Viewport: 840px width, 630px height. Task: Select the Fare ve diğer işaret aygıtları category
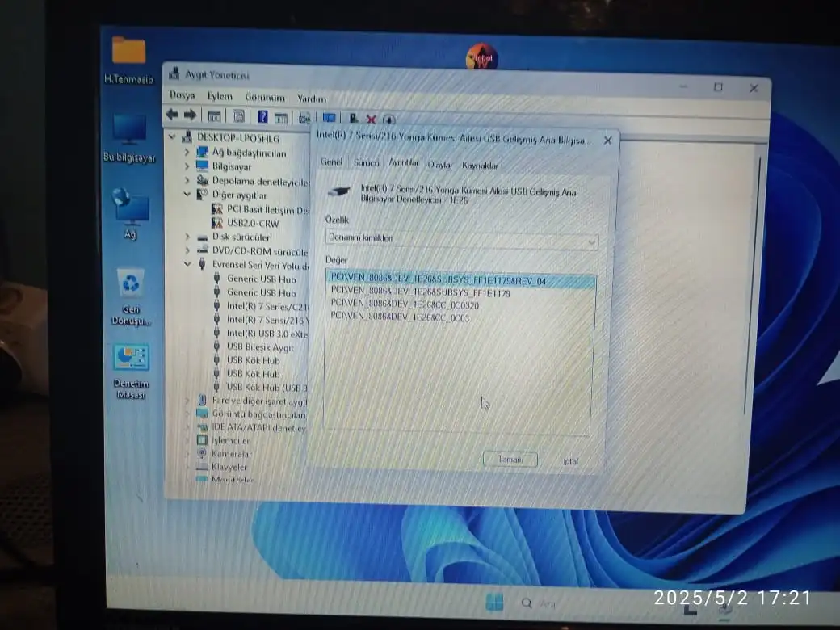(259, 401)
